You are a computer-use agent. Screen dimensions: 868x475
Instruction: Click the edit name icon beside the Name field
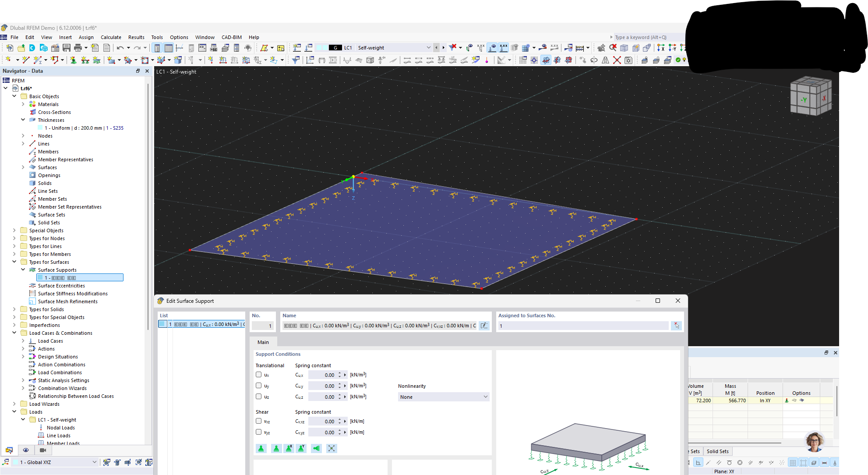(x=484, y=326)
